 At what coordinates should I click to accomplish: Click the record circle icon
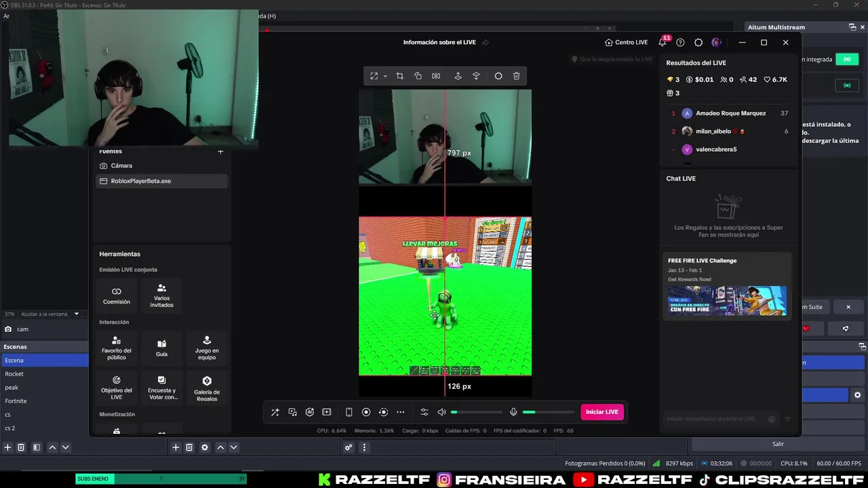tap(366, 412)
